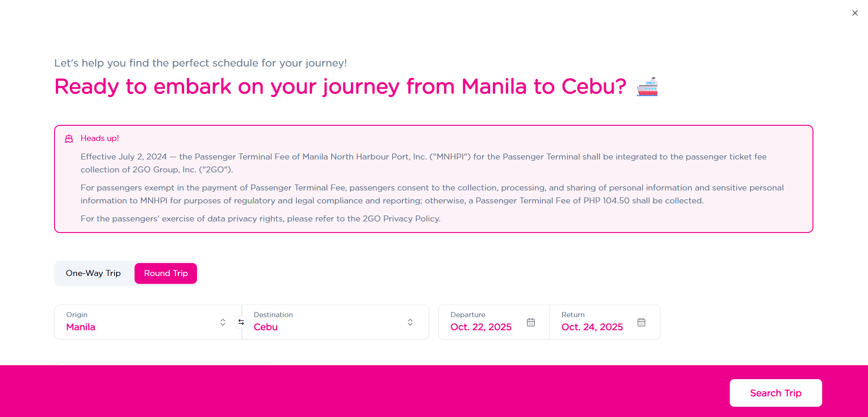
Task: Click the ship emoji in the heading
Action: 647,87
